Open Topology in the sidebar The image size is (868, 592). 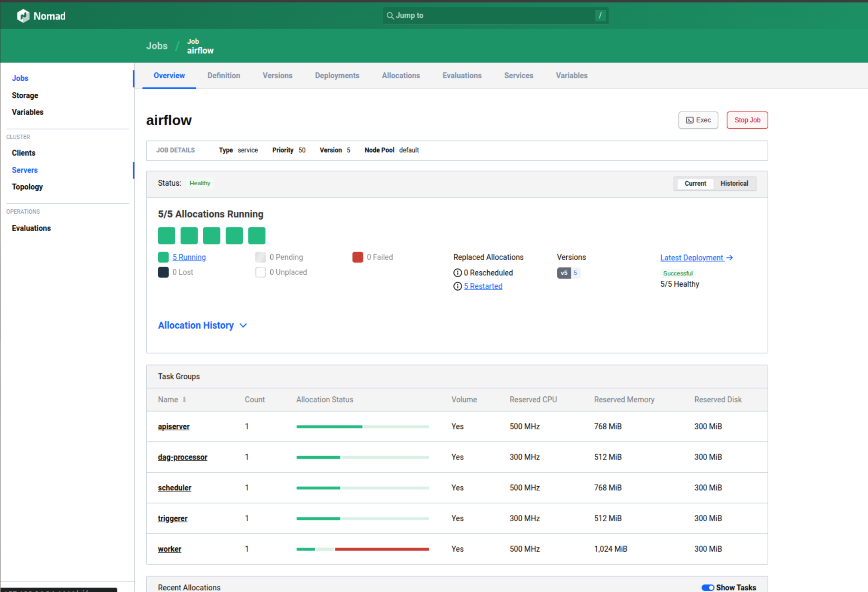tap(27, 187)
